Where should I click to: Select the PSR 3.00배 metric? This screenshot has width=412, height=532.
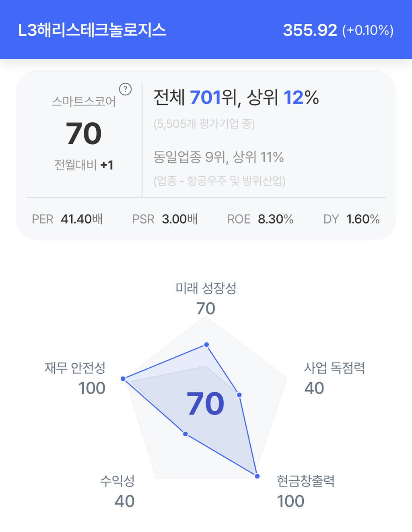pos(165,219)
